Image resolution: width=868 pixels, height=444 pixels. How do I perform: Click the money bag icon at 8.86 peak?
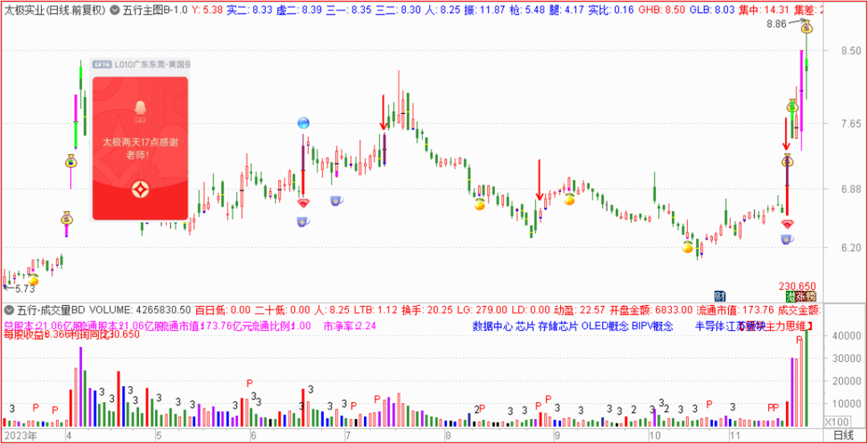(808, 26)
